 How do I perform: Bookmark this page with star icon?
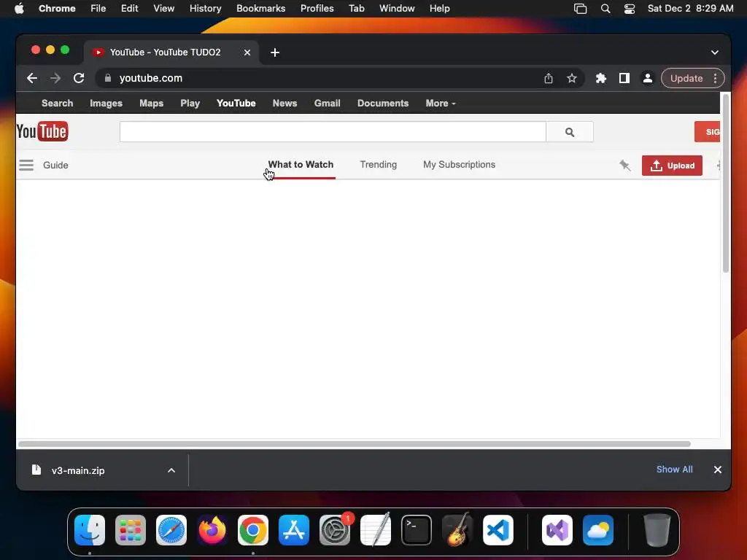(572, 79)
